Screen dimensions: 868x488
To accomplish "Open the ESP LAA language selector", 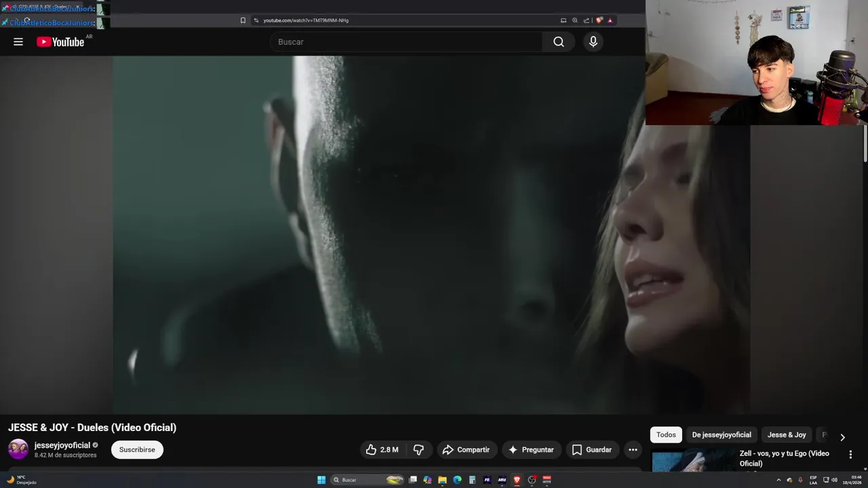I will click(x=813, y=480).
